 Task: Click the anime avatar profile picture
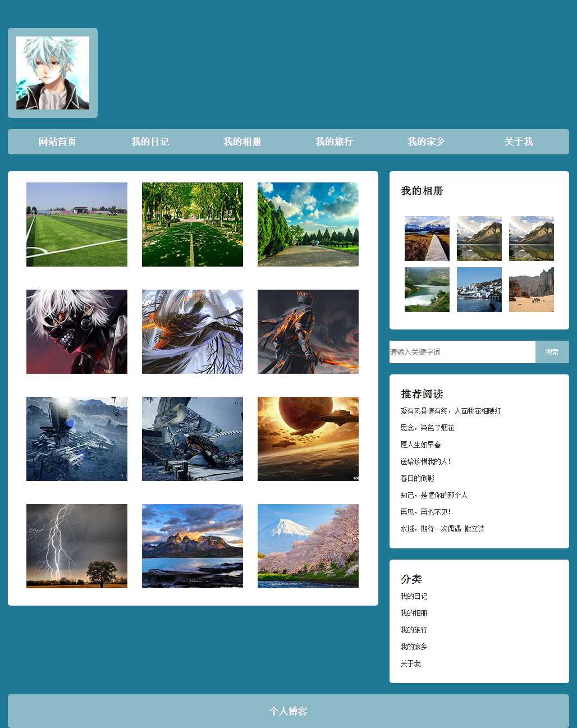pyautogui.click(x=53, y=73)
